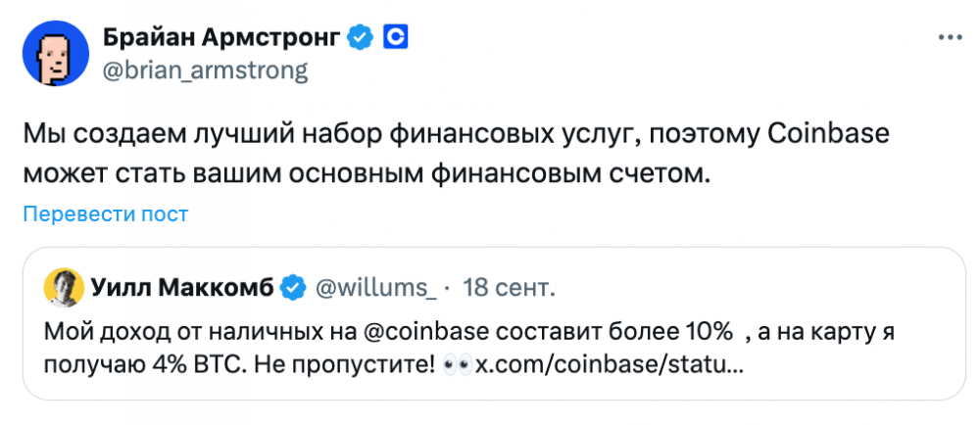
Task: Open the three-dot more options menu
Action: (x=951, y=38)
